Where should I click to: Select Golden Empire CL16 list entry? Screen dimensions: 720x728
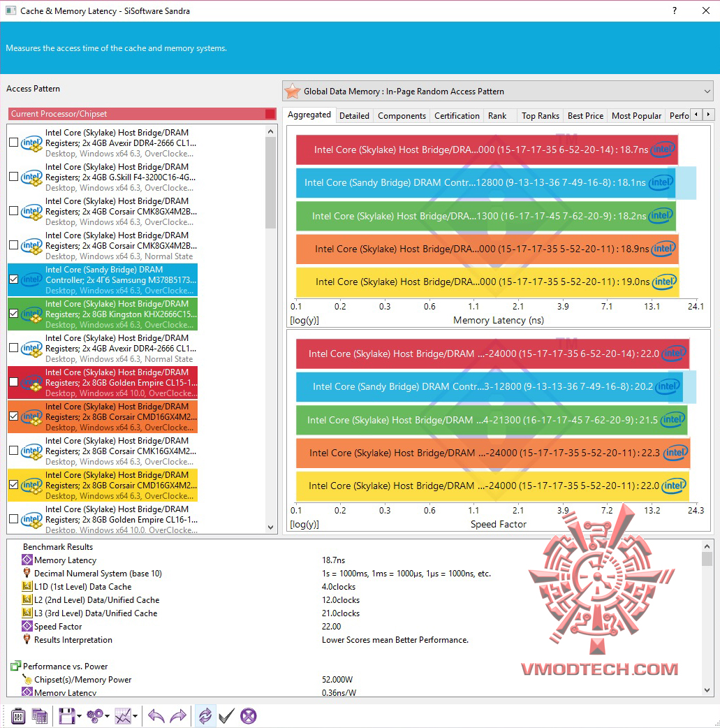(x=103, y=519)
